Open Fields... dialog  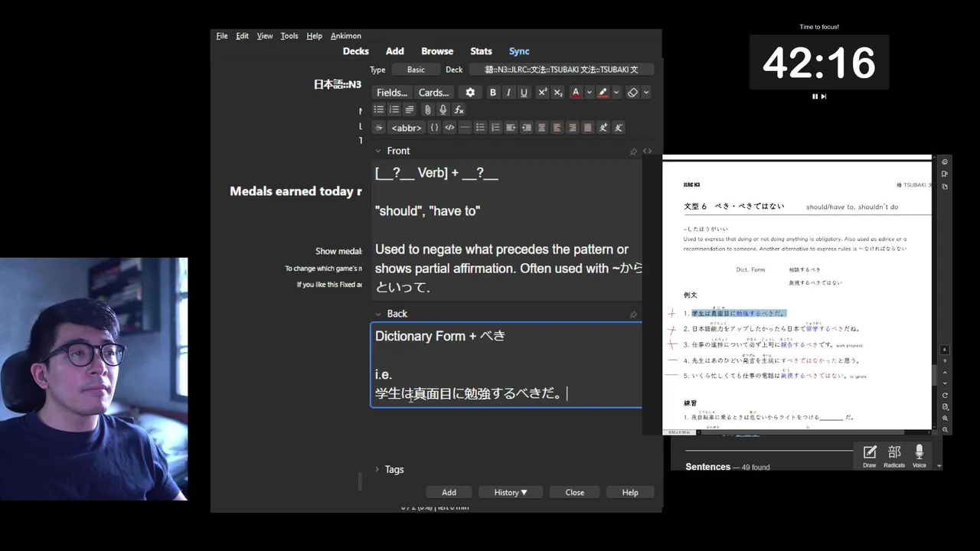[x=392, y=93]
